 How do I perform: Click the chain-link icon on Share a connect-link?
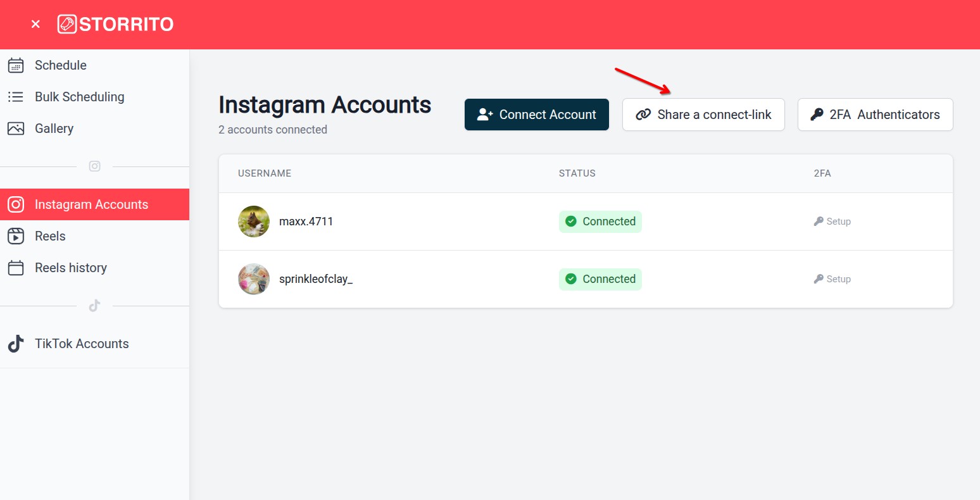(643, 115)
